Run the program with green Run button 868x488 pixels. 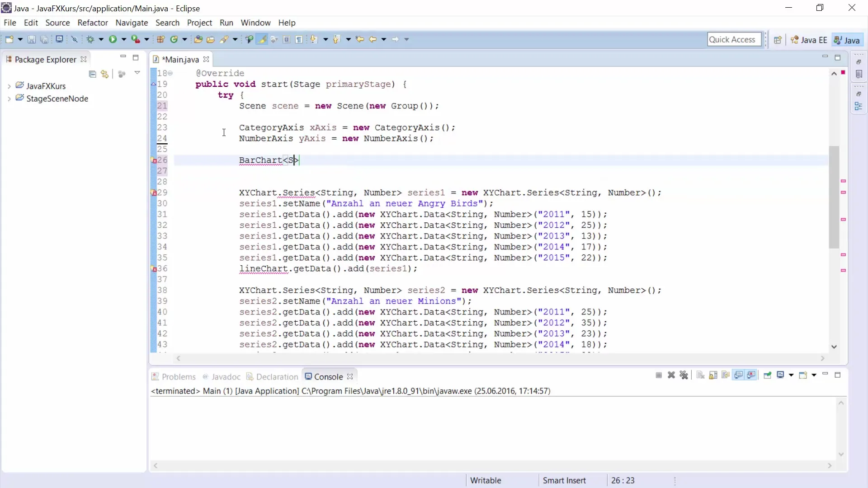click(x=113, y=39)
